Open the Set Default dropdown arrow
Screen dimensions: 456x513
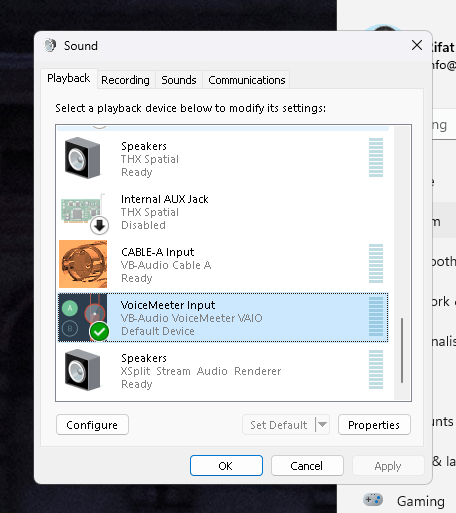(322, 424)
